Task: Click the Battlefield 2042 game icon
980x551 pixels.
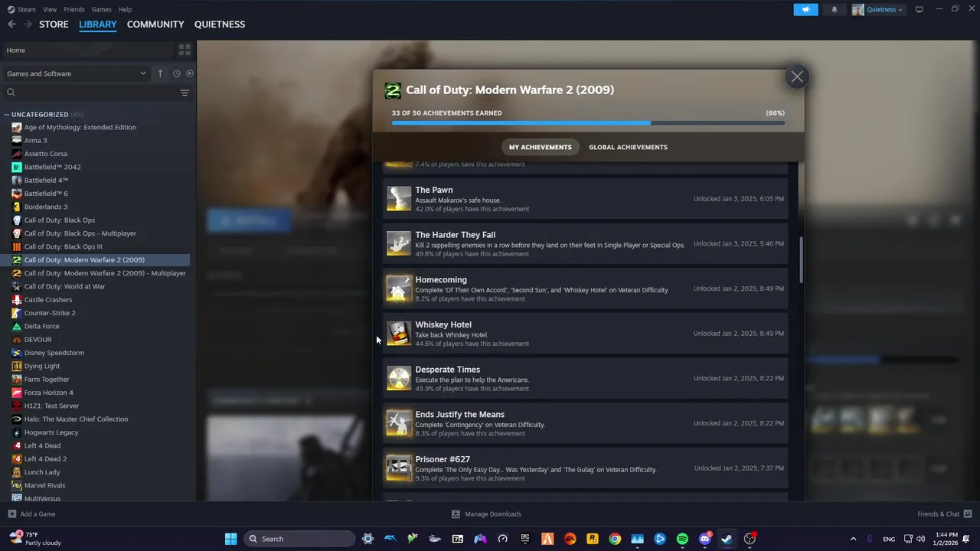Action: point(17,167)
